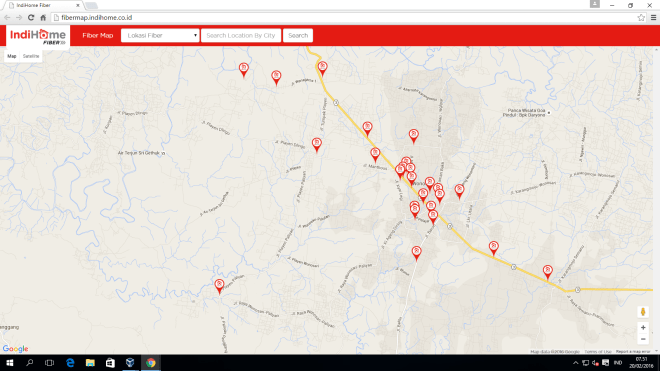
Task: Open the Lokasi Fiber dropdown
Action: [160, 35]
